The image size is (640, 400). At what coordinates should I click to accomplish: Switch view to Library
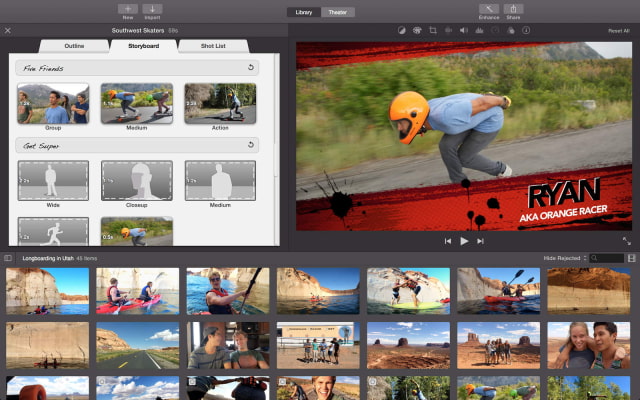304,12
